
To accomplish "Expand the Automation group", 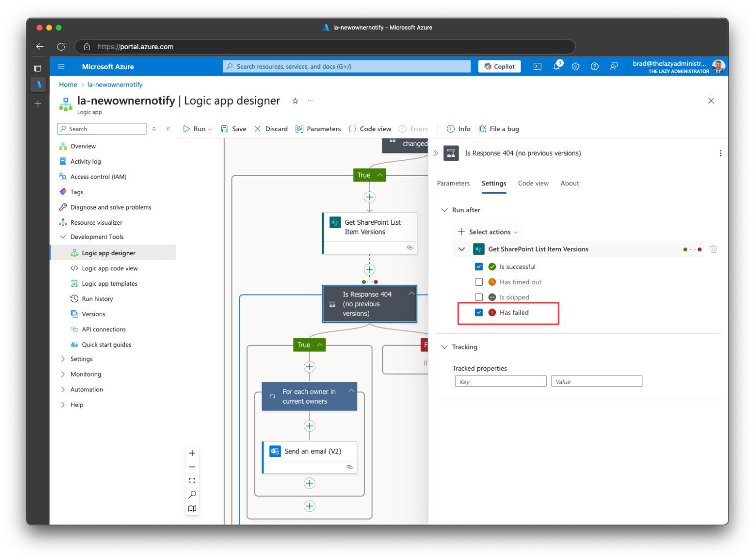I will click(x=63, y=389).
